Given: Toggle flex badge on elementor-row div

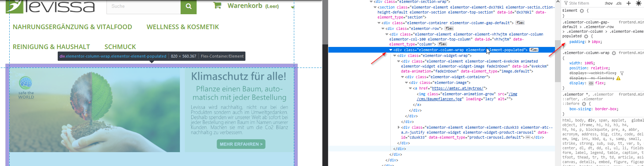Looking at the screenshot, I should (x=449, y=28).
